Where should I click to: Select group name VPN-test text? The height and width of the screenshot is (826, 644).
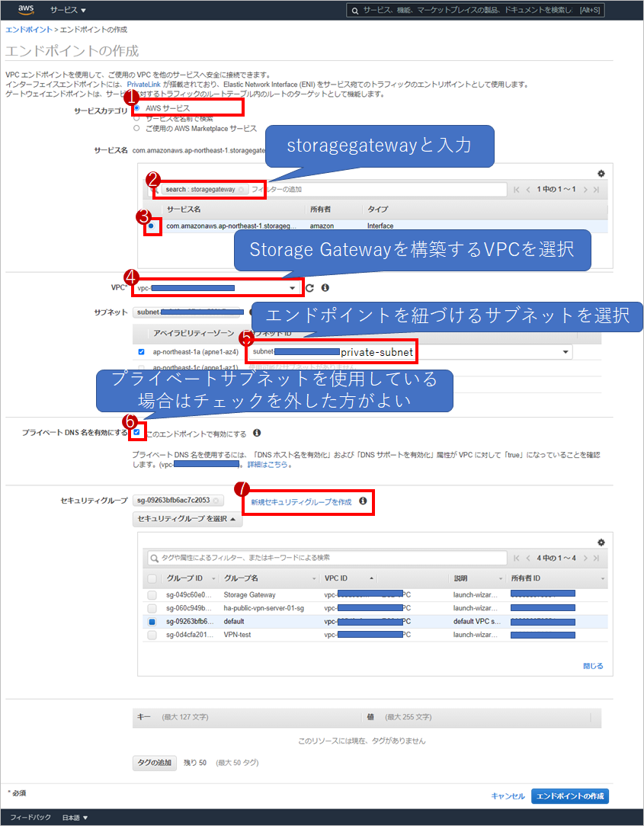237,635
